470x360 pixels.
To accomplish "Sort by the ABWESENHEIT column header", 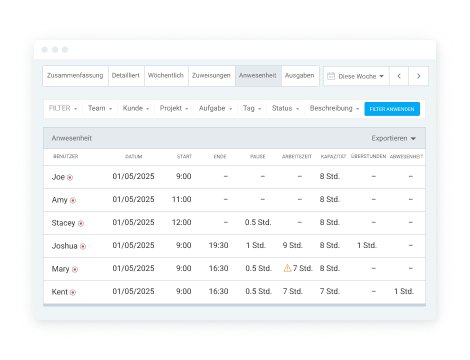I will [406, 156].
